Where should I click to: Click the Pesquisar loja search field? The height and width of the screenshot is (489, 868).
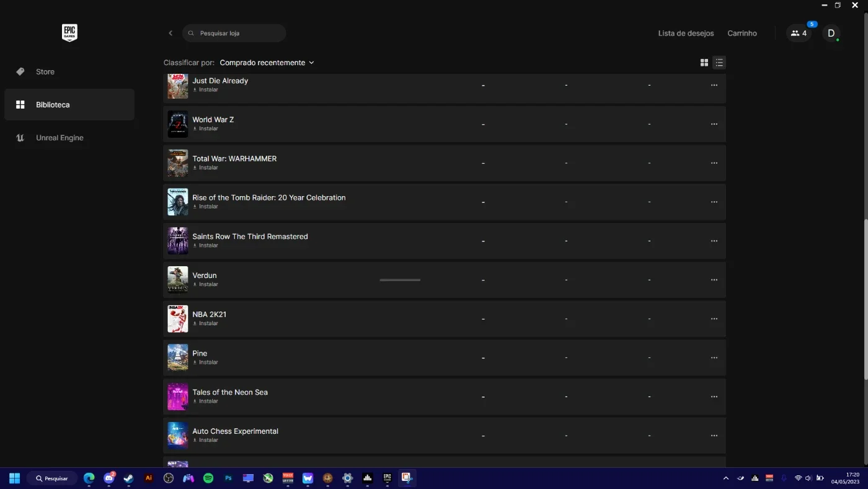pos(234,33)
